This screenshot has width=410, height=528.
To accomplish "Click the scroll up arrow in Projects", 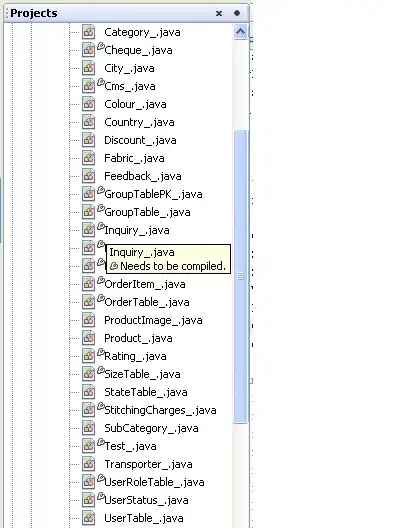I will (240, 32).
